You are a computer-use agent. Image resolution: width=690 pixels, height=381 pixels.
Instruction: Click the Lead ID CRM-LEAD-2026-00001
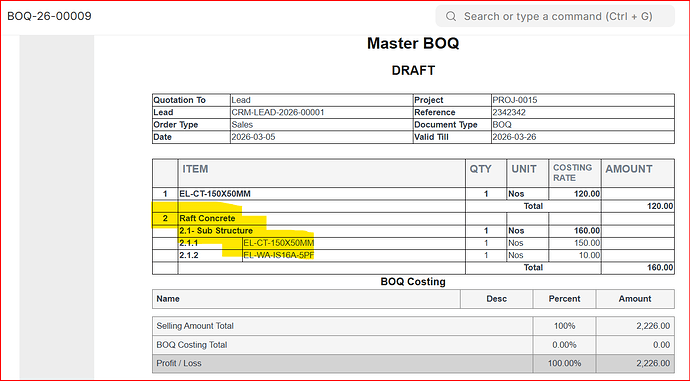278,112
